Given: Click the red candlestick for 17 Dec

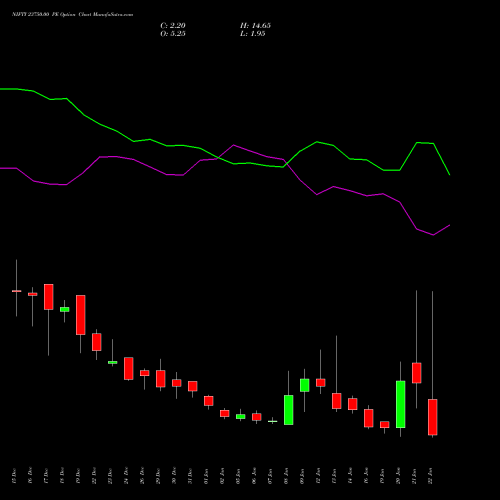Looking at the screenshot, I should (49, 297).
